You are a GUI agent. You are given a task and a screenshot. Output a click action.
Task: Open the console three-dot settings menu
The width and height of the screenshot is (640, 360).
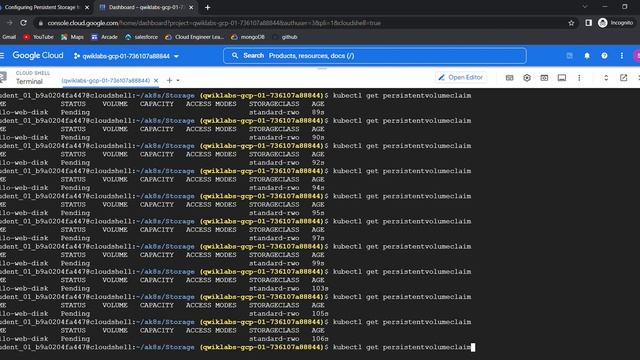pyautogui.click(x=622, y=56)
